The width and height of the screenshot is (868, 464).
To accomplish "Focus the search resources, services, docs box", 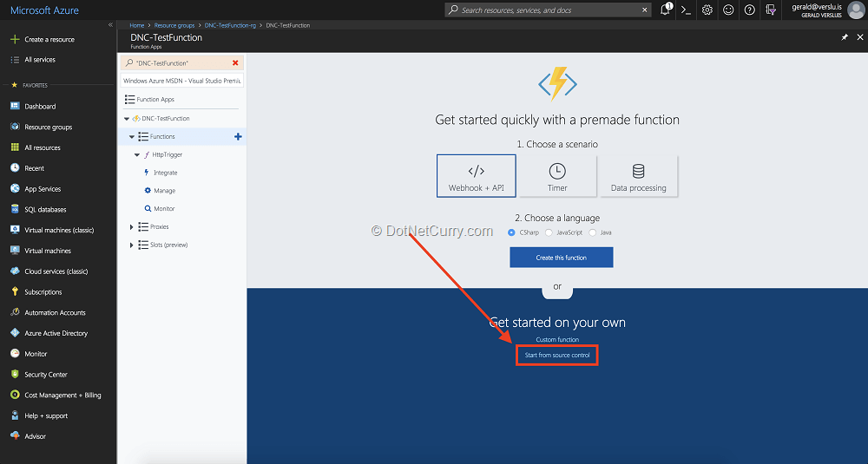I will (547, 10).
